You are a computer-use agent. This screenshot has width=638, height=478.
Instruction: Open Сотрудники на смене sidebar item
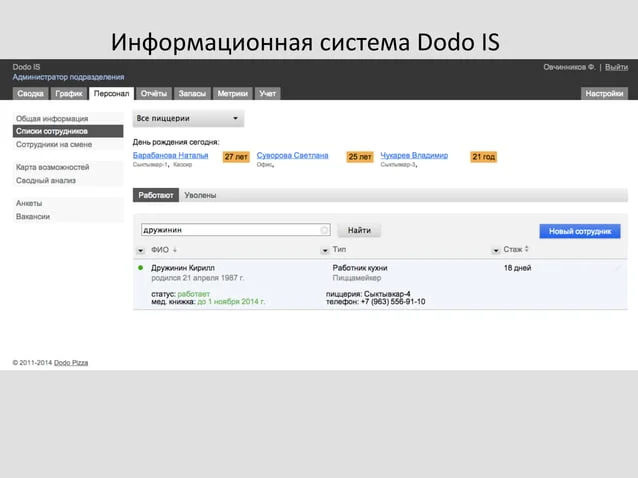point(68,144)
